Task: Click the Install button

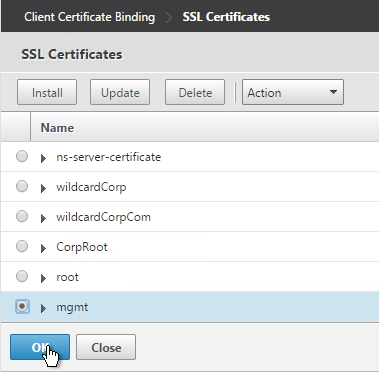Action: 47,92
